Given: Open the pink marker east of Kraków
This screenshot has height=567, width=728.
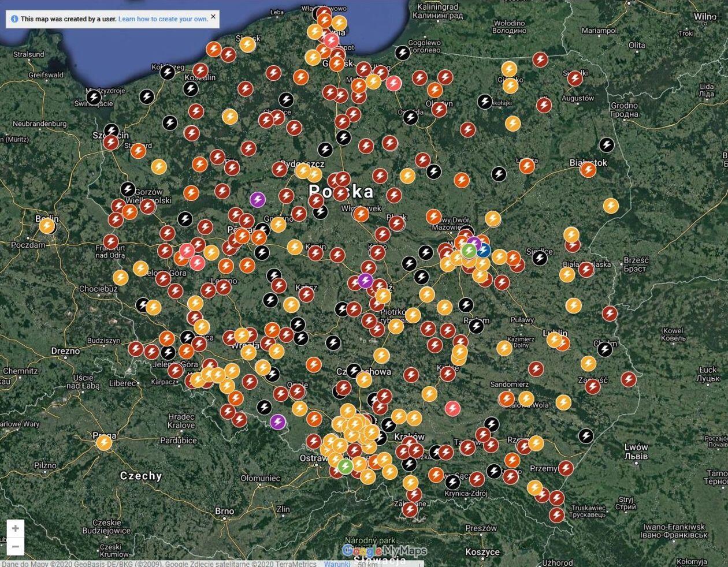Looking at the screenshot, I should (452, 408).
